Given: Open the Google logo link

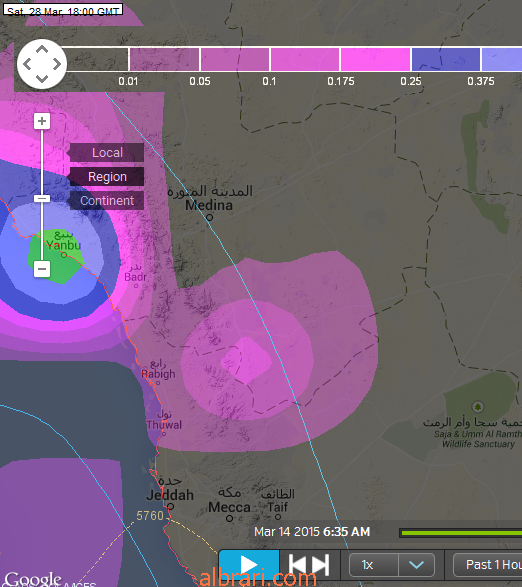Looking at the screenshot, I should tap(33, 579).
